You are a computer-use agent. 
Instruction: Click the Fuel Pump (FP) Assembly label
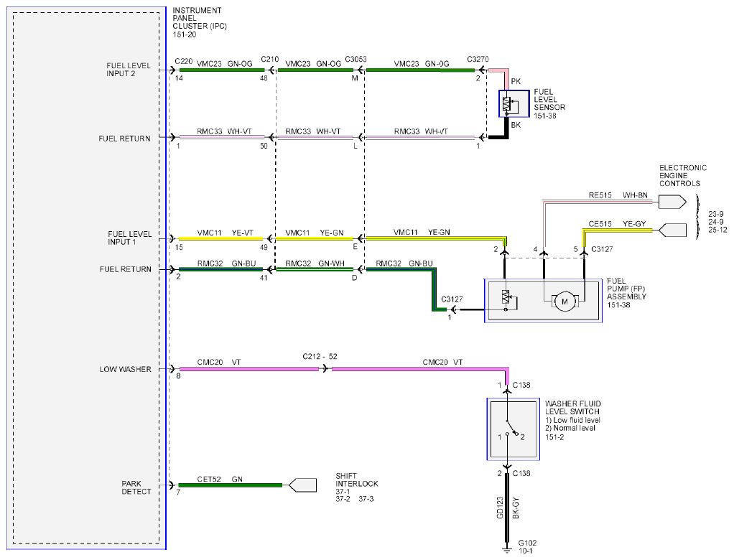(626, 293)
